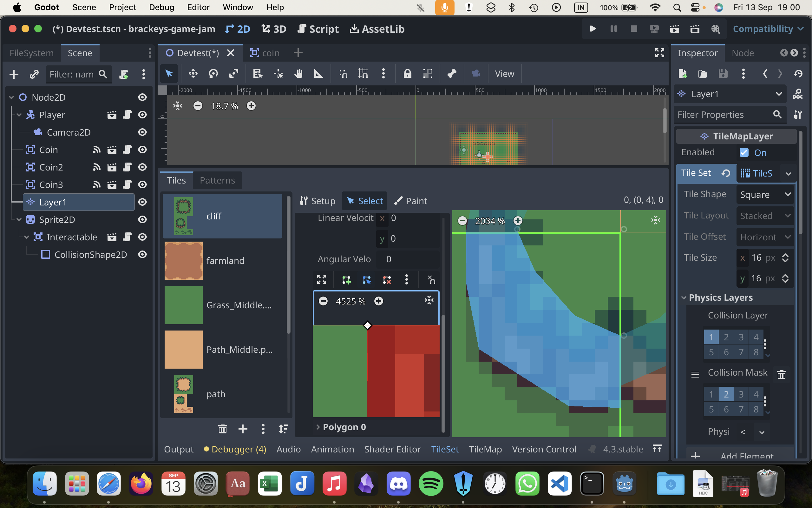812x508 pixels.
Task: Open the Tile Layout Stacked dropdown
Action: 765,216
